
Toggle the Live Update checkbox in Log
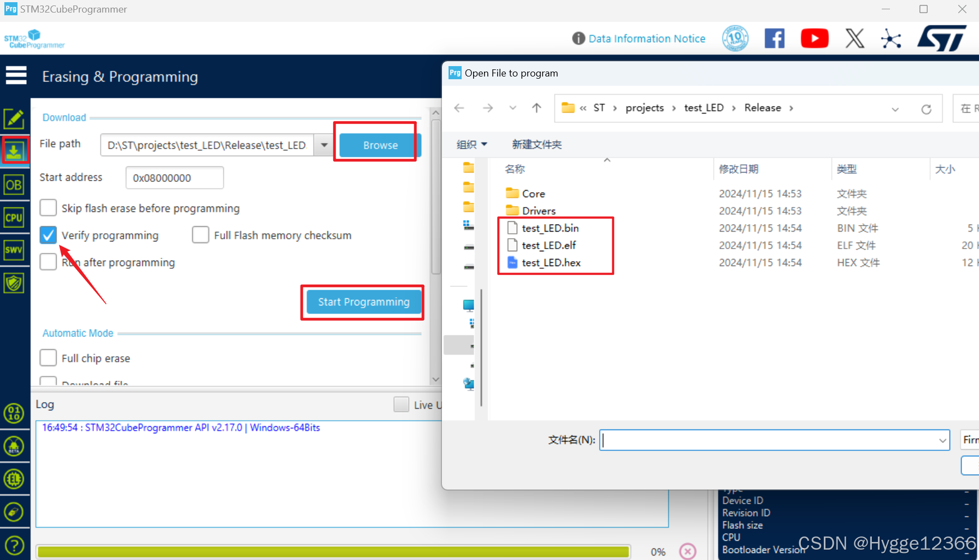402,404
